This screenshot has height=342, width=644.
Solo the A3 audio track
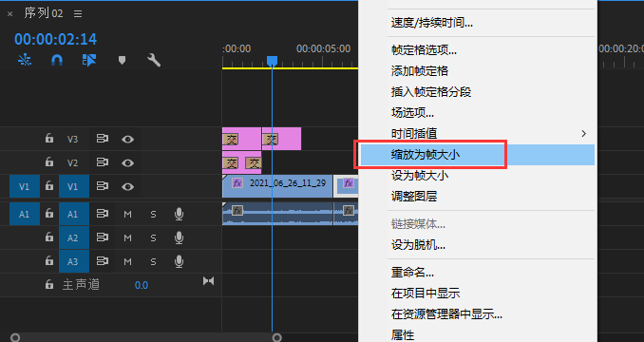(x=153, y=261)
